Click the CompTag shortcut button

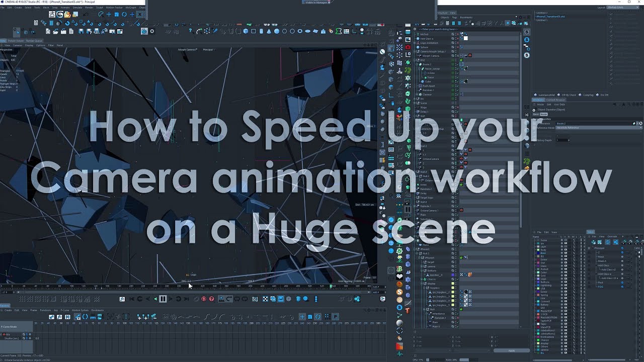586,95
